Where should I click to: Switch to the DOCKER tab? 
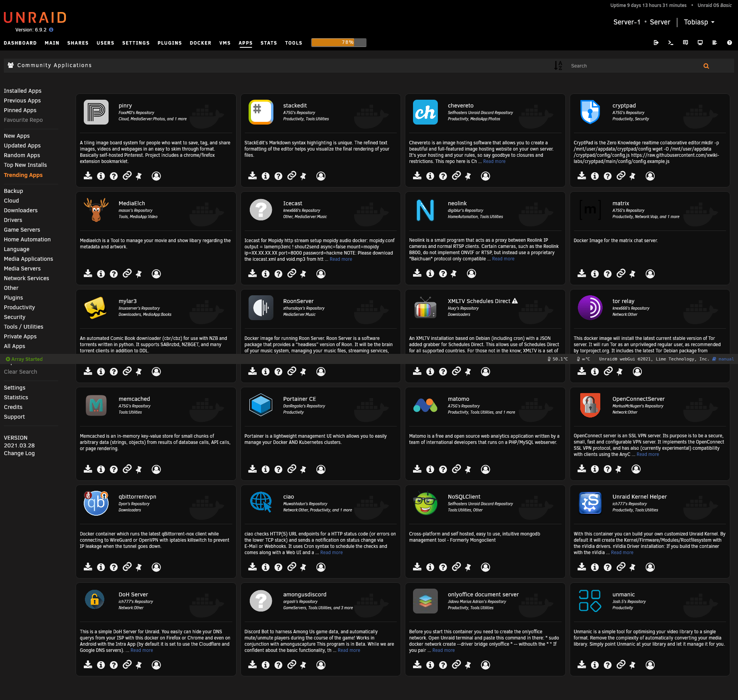[x=200, y=43]
